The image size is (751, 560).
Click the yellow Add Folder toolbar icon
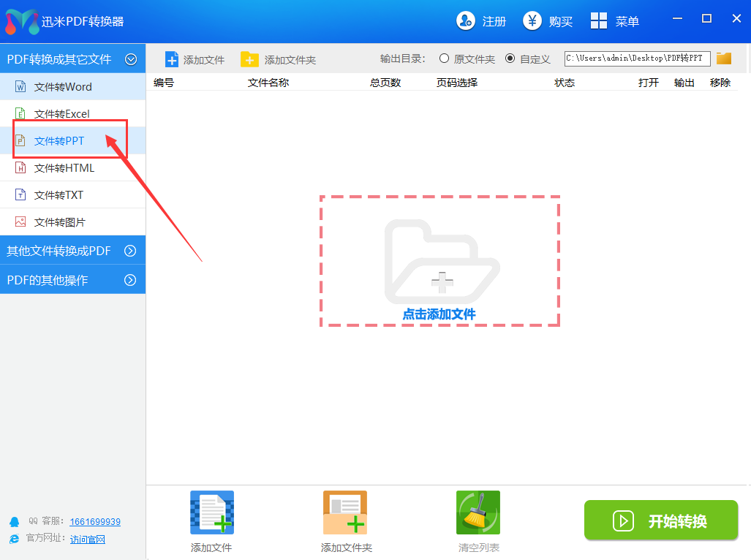click(250, 59)
